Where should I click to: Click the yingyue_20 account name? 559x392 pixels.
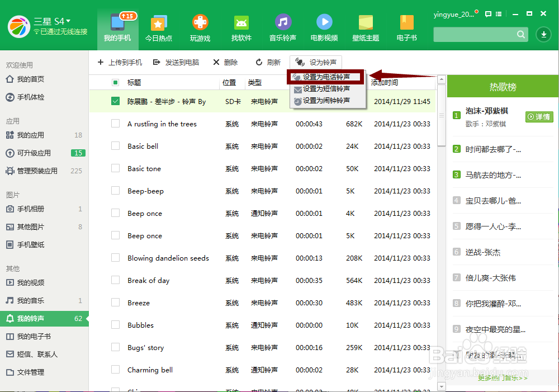[x=454, y=15]
